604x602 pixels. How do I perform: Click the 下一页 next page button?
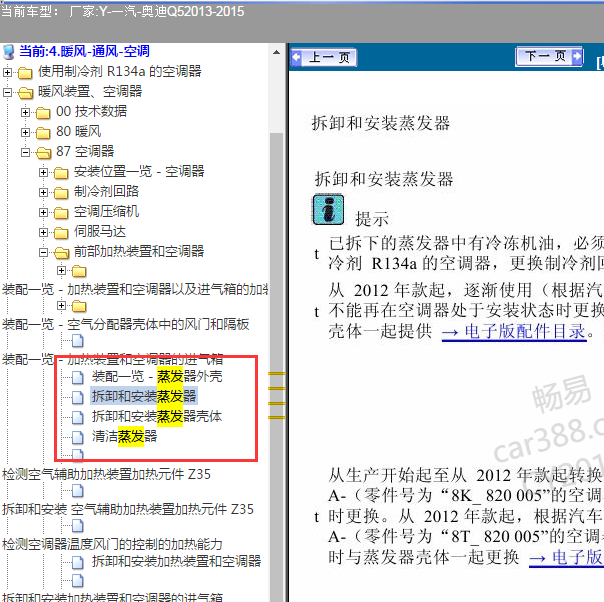coord(549,57)
